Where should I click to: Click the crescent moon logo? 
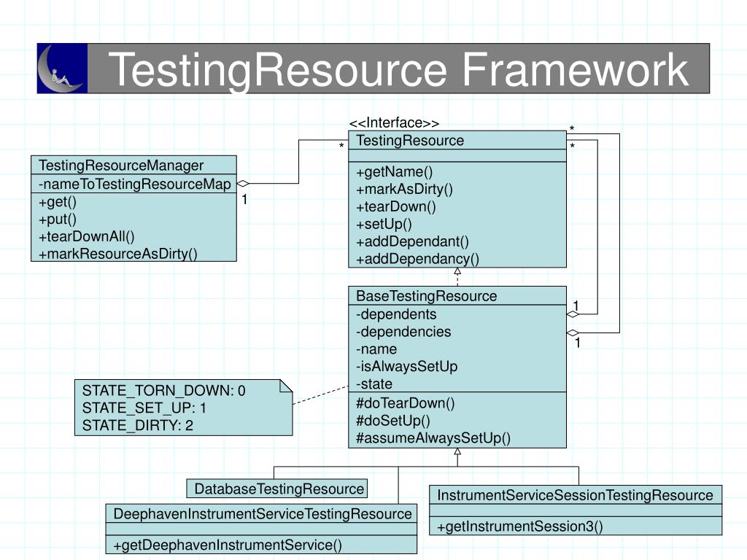62,69
